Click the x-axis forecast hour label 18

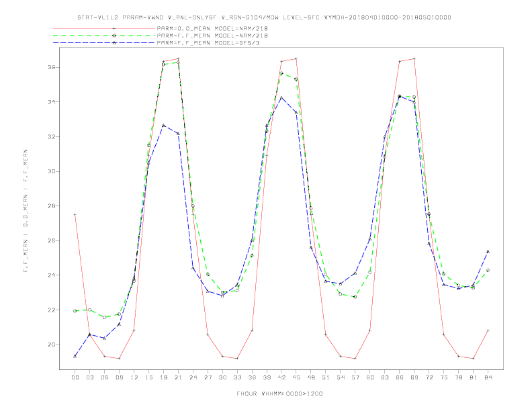click(x=163, y=377)
